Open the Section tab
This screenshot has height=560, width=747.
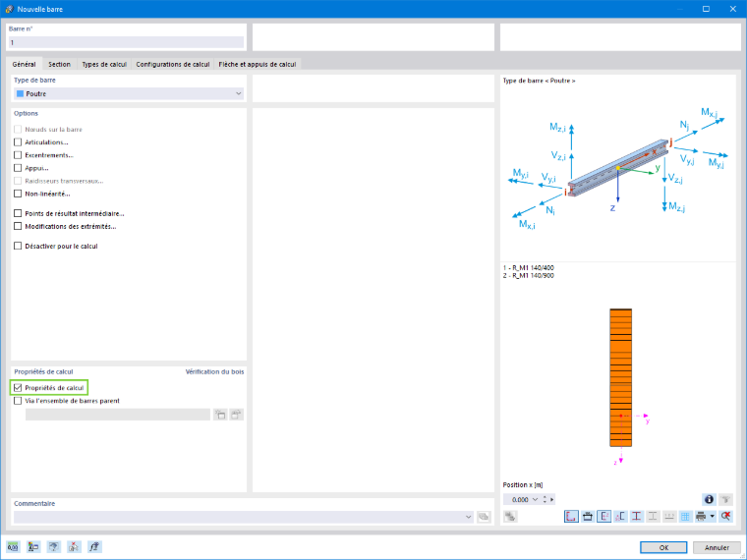[59, 64]
